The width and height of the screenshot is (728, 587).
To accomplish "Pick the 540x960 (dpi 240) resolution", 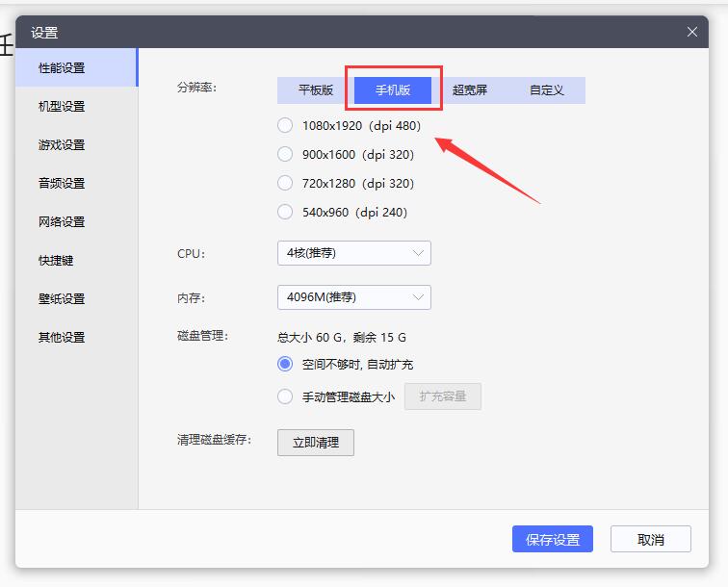I will pos(285,212).
